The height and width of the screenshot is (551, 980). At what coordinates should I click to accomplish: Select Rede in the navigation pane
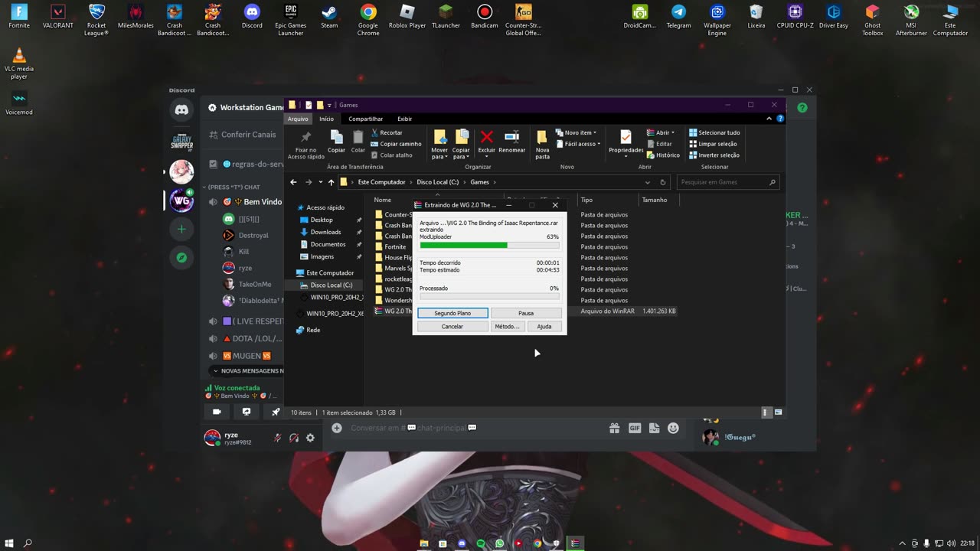313,330
